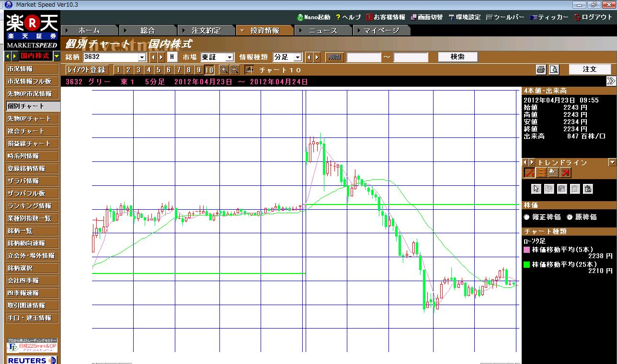Image resolution: width=617 pixels, height=364 pixels.
Task: Open the マイページ tab
Action: click(x=381, y=30)
